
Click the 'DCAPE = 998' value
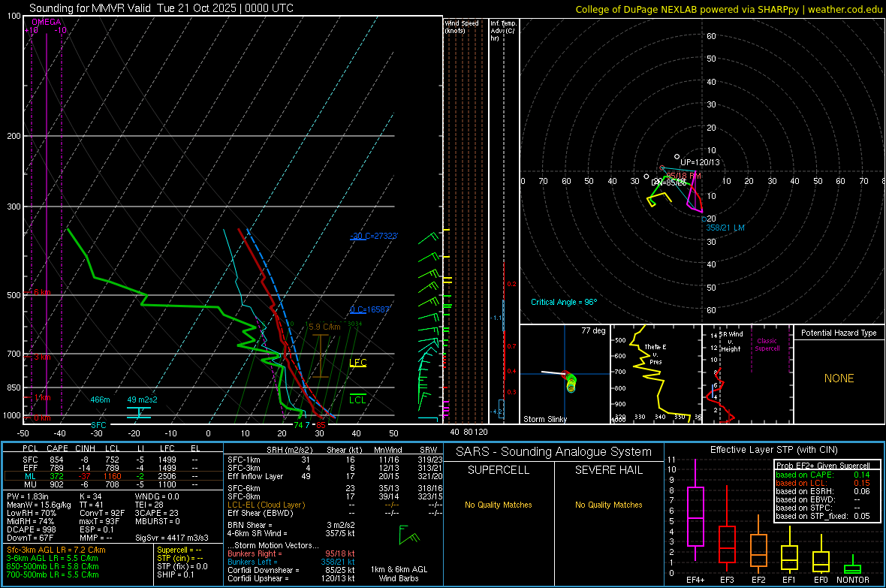click(x=30, y=529)
